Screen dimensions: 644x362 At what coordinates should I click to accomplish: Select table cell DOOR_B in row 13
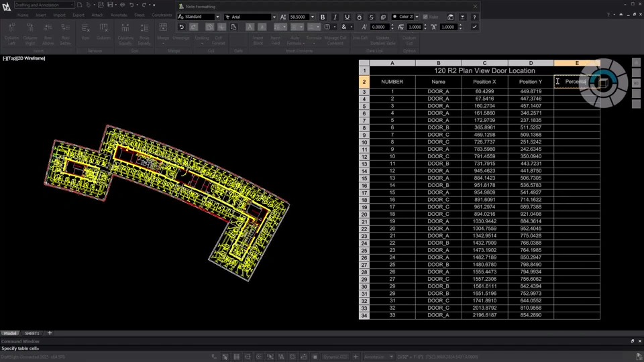pyautogui.click(x=438, y=164)
